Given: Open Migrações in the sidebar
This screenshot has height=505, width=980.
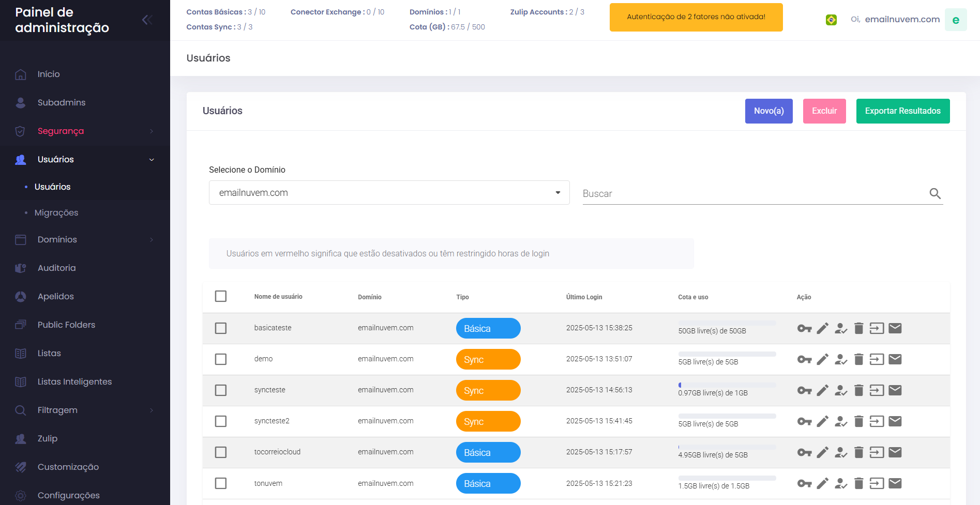Looking at the screenshot, I should (x=56, y=212).
